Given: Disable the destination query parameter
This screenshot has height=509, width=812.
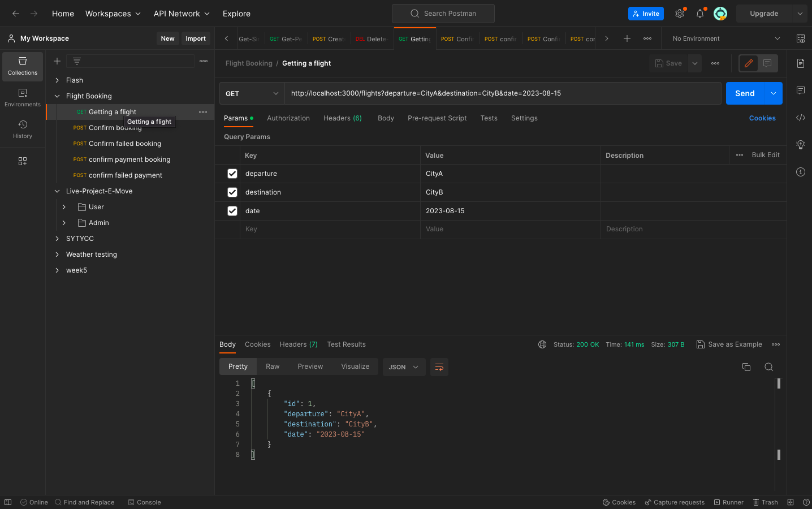Looking at the screenshot, I should click(232, 192).
